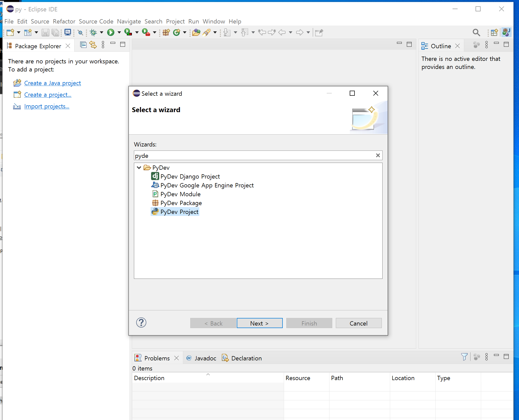519x420 pixels.
Task: Click the New Java Package icon
Action: coord(166,32)
